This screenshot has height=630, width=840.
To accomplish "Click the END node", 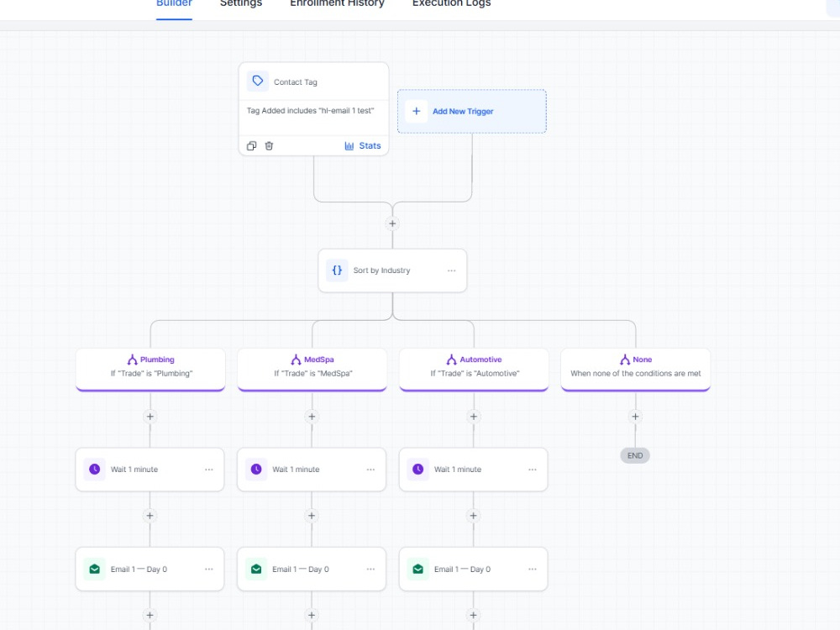I will 635,455.
